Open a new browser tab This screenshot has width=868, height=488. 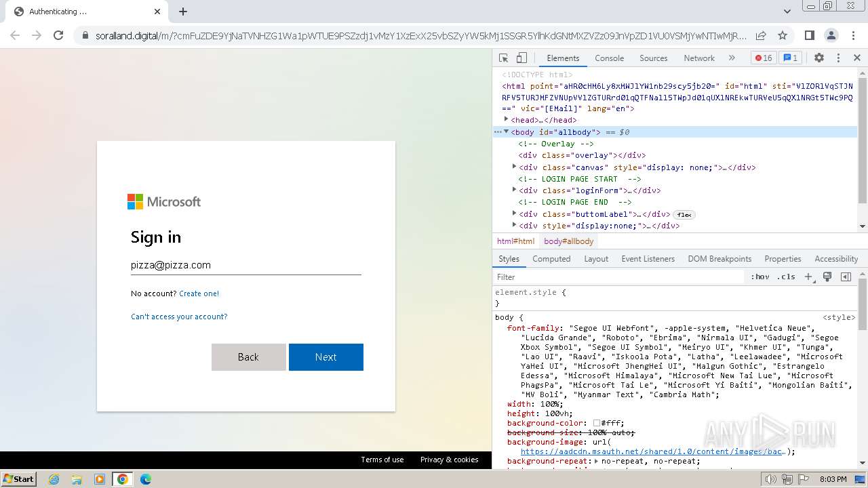click(x=183, y=12)
